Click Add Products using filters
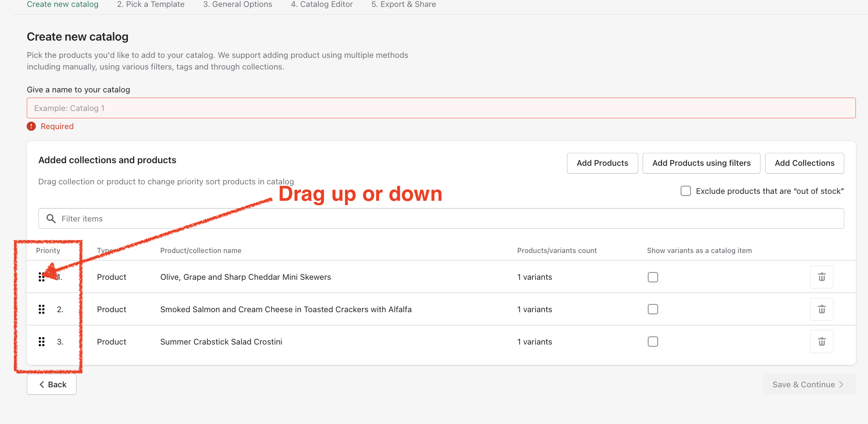The image size is (868, 424). [x=701, y=163]
